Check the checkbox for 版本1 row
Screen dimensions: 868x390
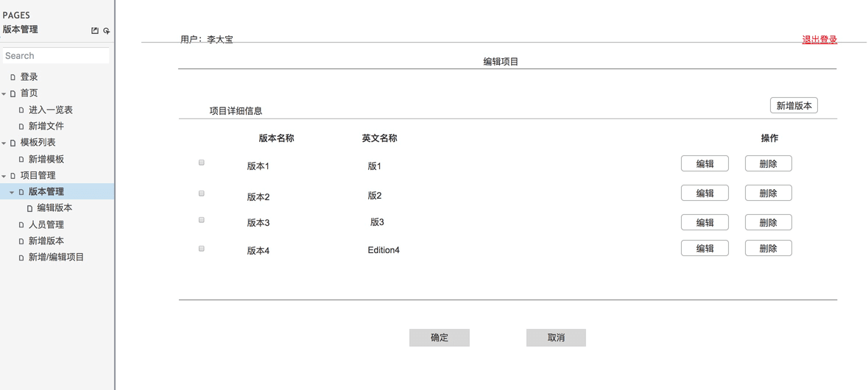[202, 163]
